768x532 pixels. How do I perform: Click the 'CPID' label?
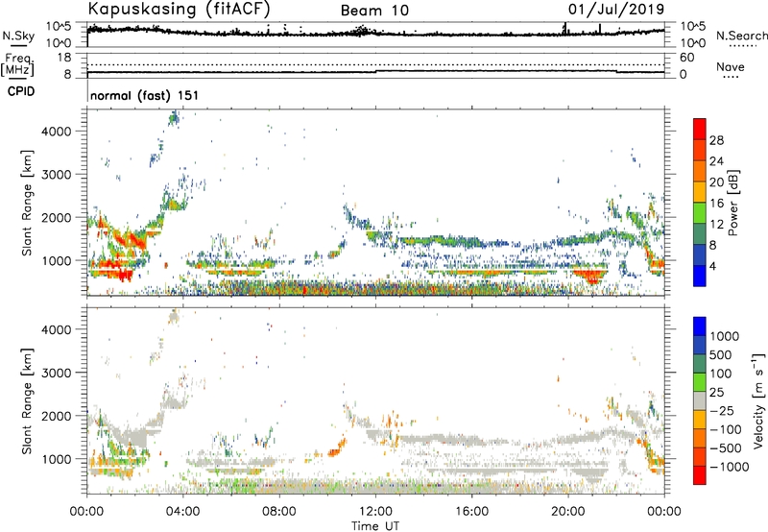click(21, 91)
